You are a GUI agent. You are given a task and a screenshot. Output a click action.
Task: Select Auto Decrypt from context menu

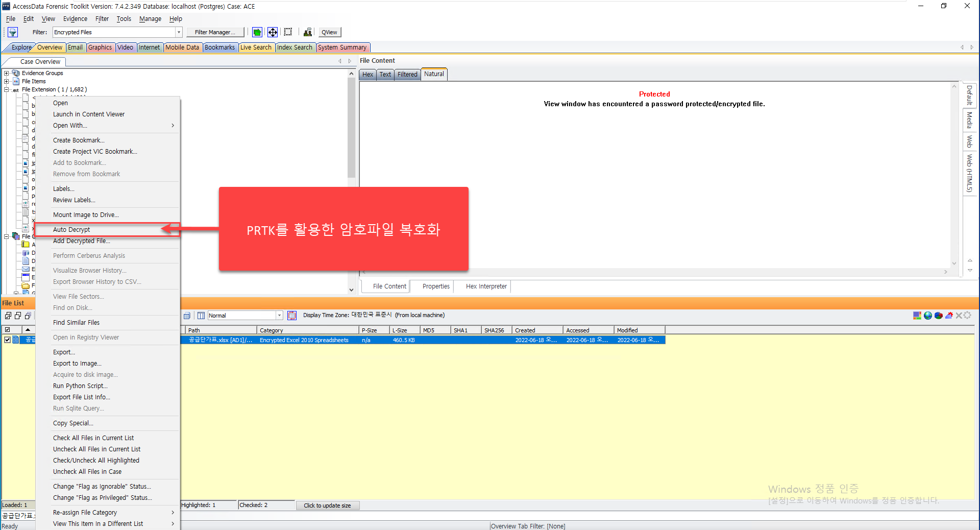tap(71, 230)
